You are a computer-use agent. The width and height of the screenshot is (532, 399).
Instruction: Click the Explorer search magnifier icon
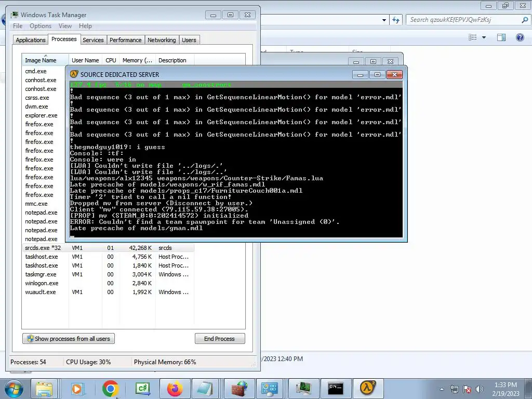tap(525, 20)
